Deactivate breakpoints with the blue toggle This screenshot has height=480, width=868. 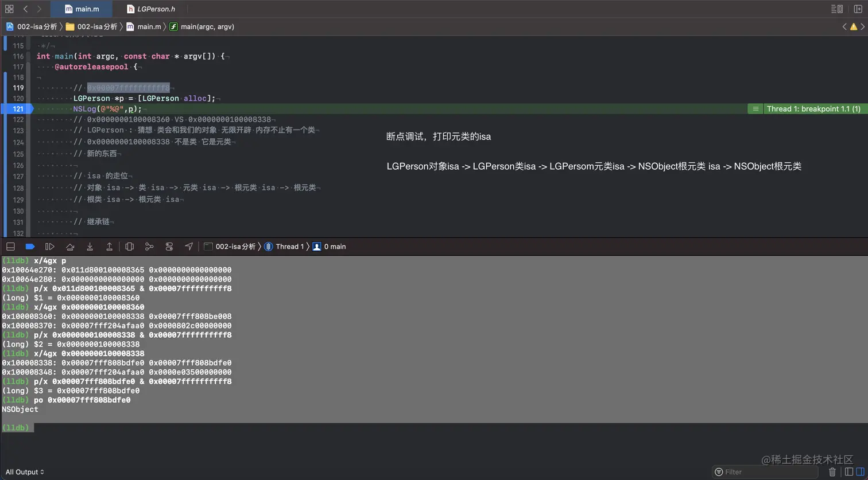(x=30, y=247)
